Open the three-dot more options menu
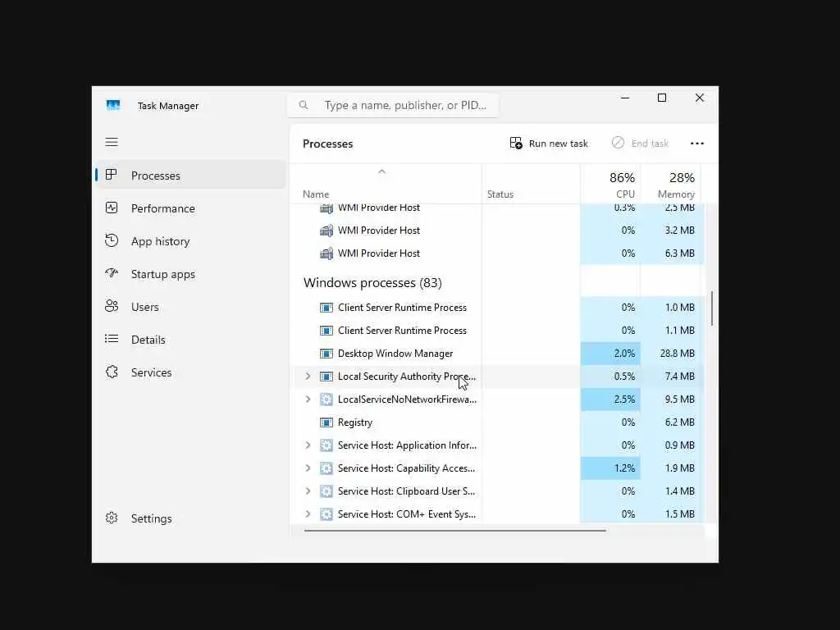 [x=697, y=143]
